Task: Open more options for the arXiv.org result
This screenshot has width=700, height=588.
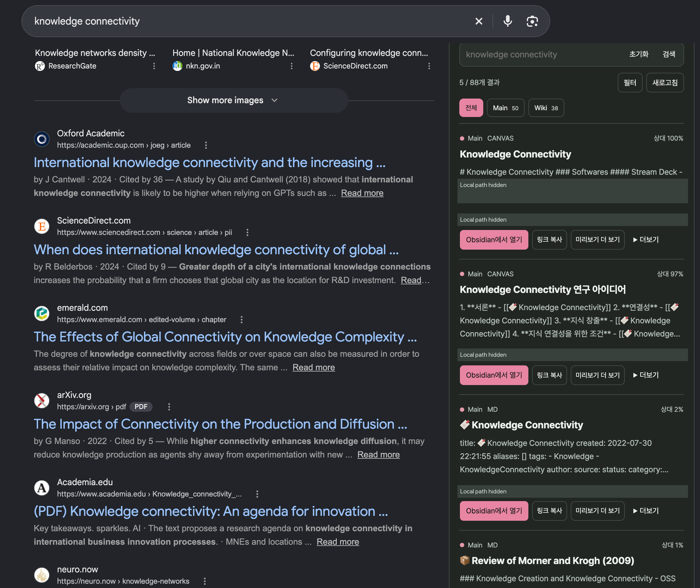Action: pos(169,407)
